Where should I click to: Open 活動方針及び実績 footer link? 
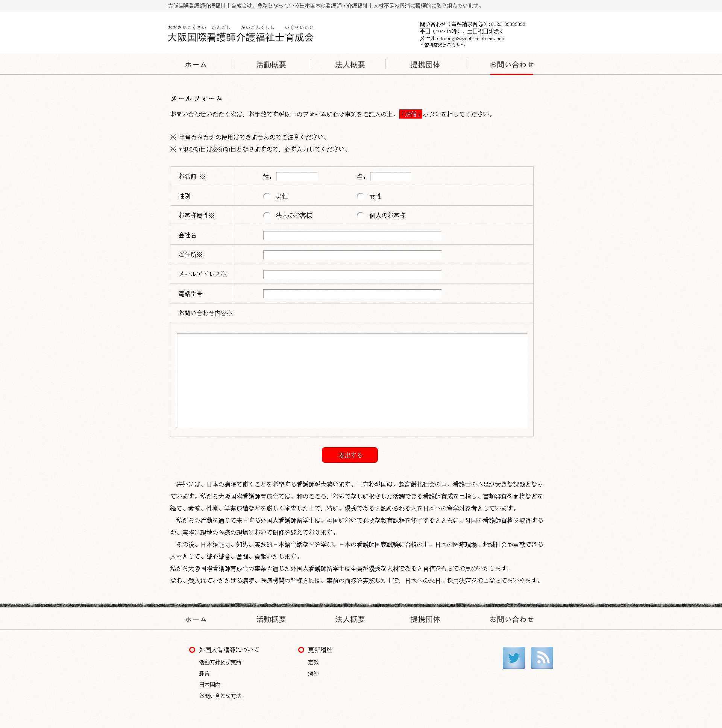[220, 662]
